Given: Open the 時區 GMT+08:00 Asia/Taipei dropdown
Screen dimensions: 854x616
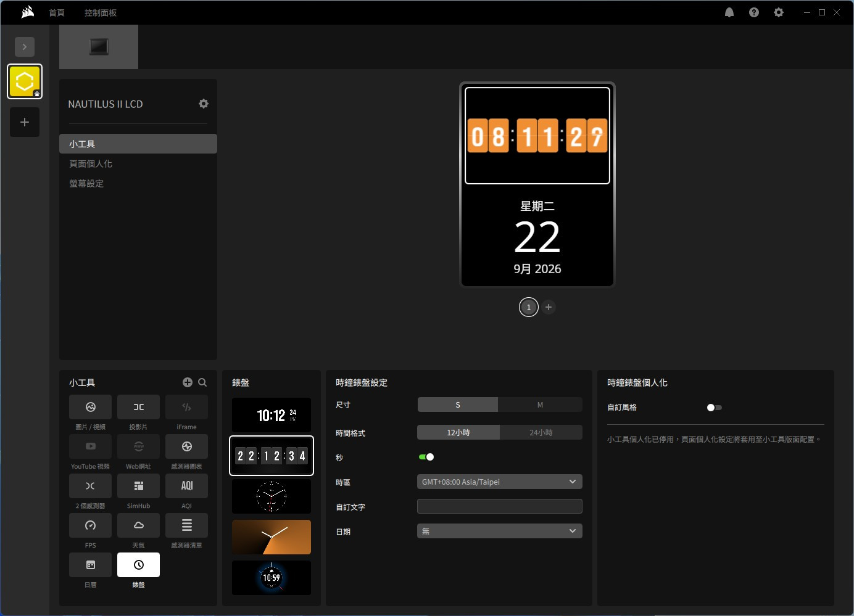Looking at the screenshot, I should tap(500, 482).
